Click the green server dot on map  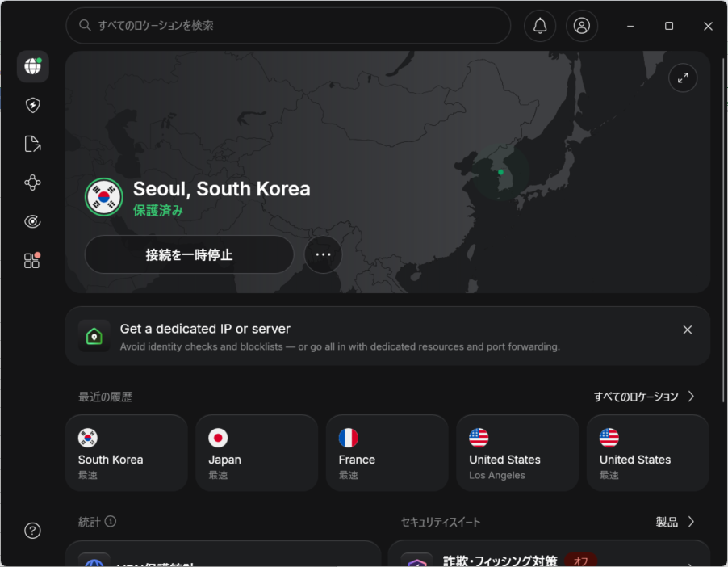[500, 172]
